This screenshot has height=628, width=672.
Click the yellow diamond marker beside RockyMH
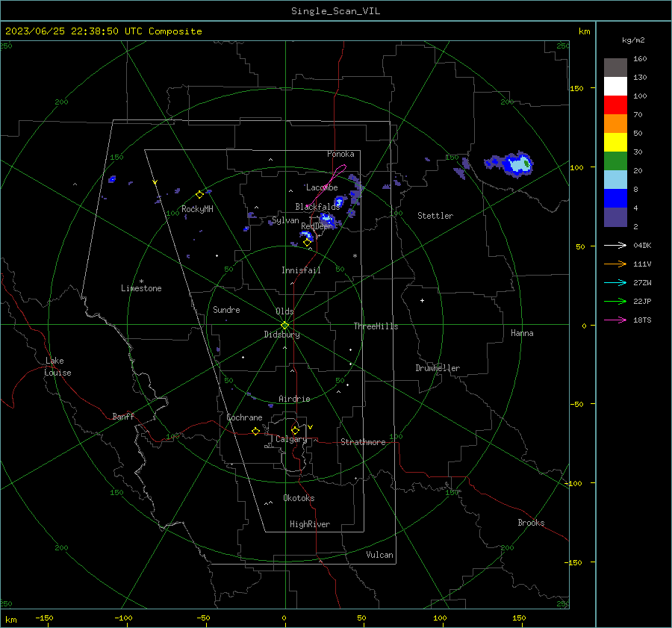(199, 195)
